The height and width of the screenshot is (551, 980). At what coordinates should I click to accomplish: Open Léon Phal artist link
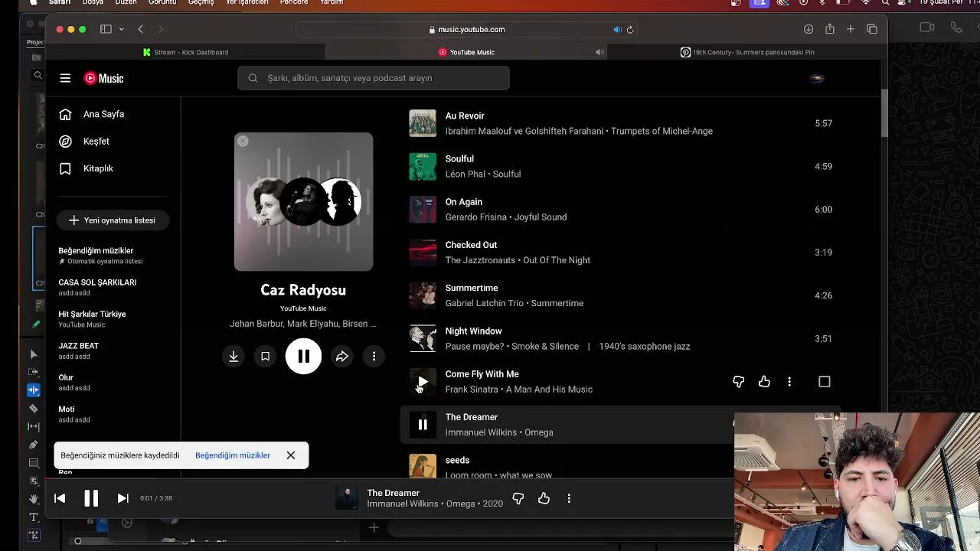coord(465,174)
